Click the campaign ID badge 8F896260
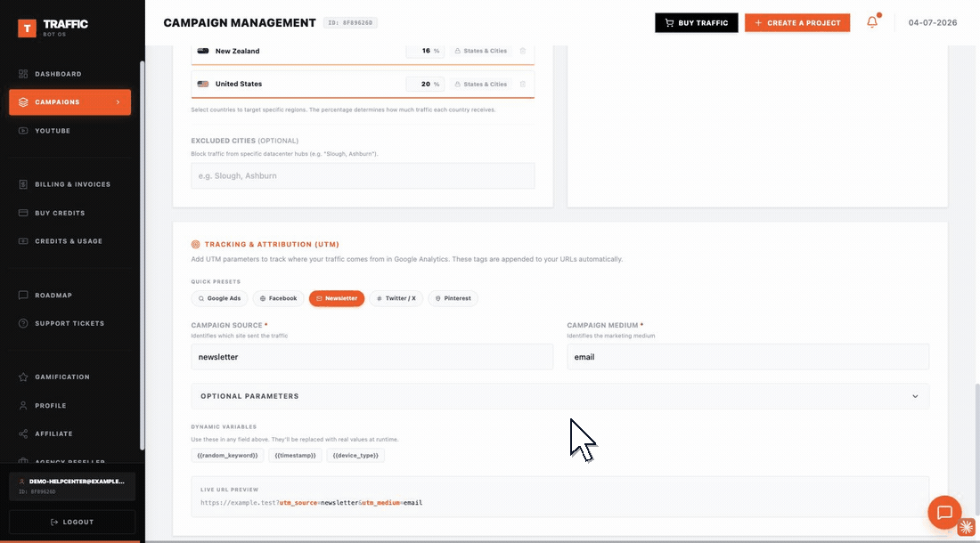Viewport: 980px width, 543px height. coord(350,23)
